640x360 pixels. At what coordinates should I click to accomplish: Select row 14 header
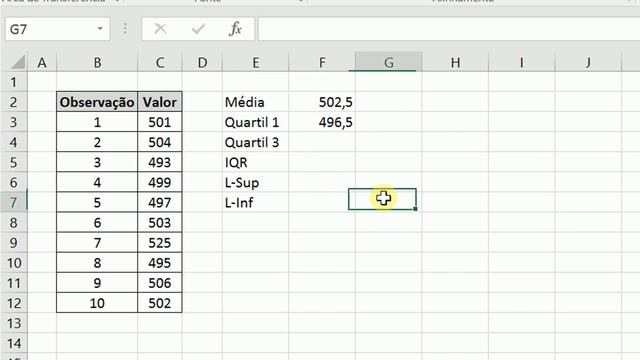tap(13, 343)
